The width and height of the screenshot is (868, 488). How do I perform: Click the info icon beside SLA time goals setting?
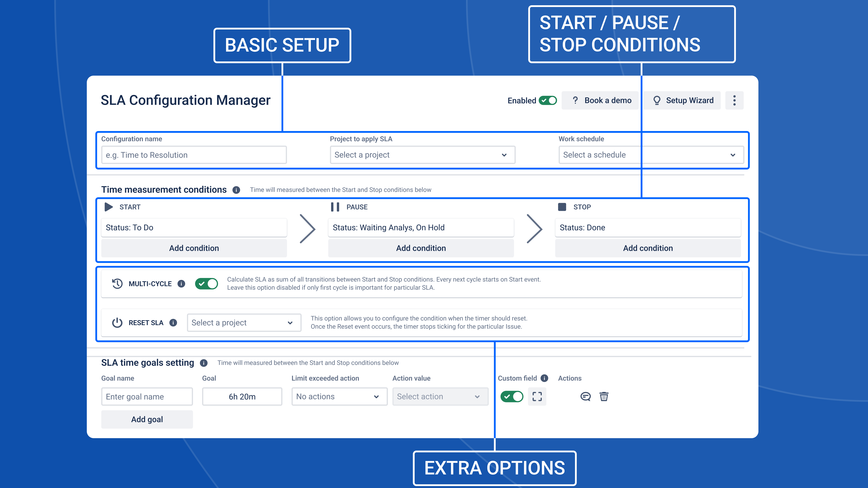click(203, 363)
